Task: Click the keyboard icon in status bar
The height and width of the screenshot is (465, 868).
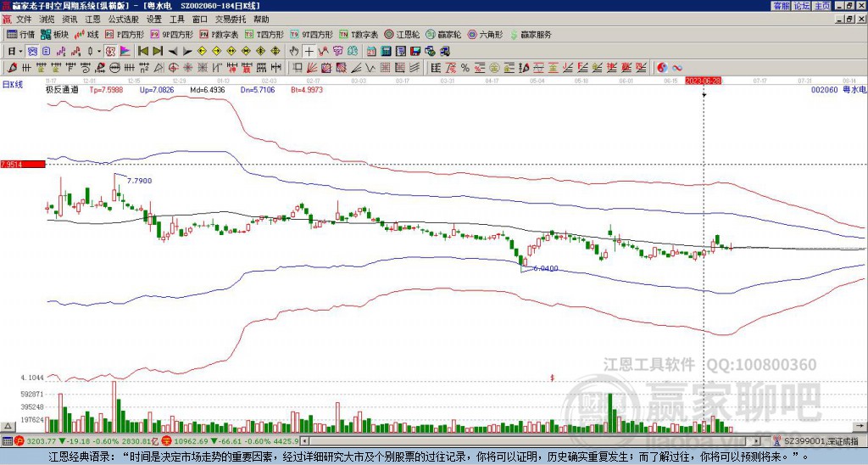Action: coord(7,441)
